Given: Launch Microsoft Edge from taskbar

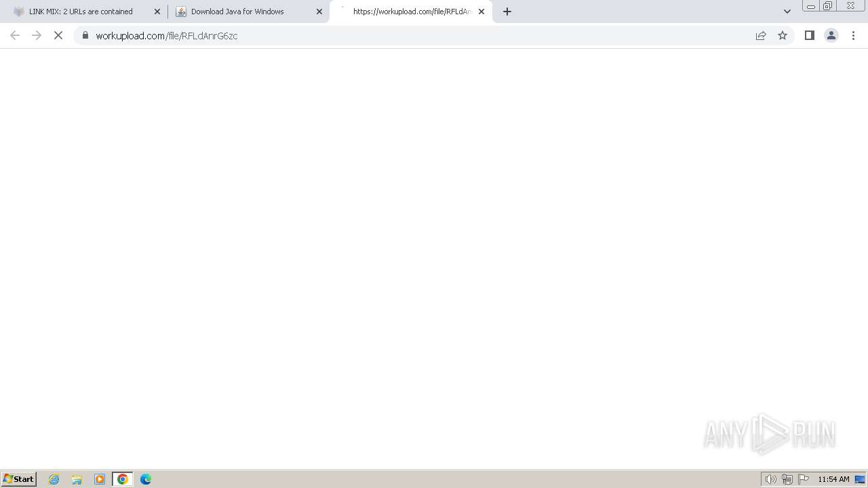Looking at the screenshot, I should pyautogui.click(x=146, y=479).
